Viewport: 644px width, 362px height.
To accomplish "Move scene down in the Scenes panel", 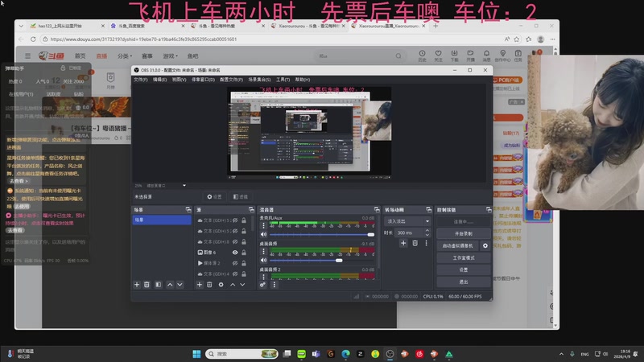I will click(x=180, y=285).
